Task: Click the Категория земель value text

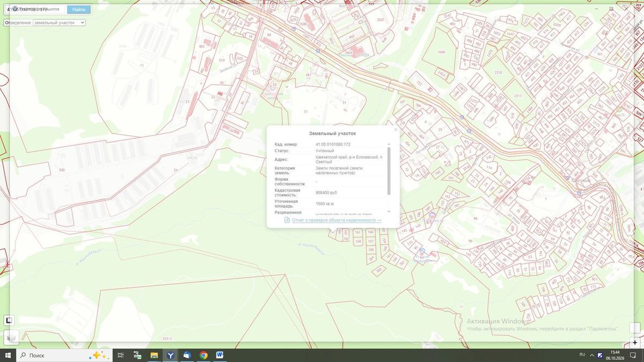Action: click(x=339, y=171)
